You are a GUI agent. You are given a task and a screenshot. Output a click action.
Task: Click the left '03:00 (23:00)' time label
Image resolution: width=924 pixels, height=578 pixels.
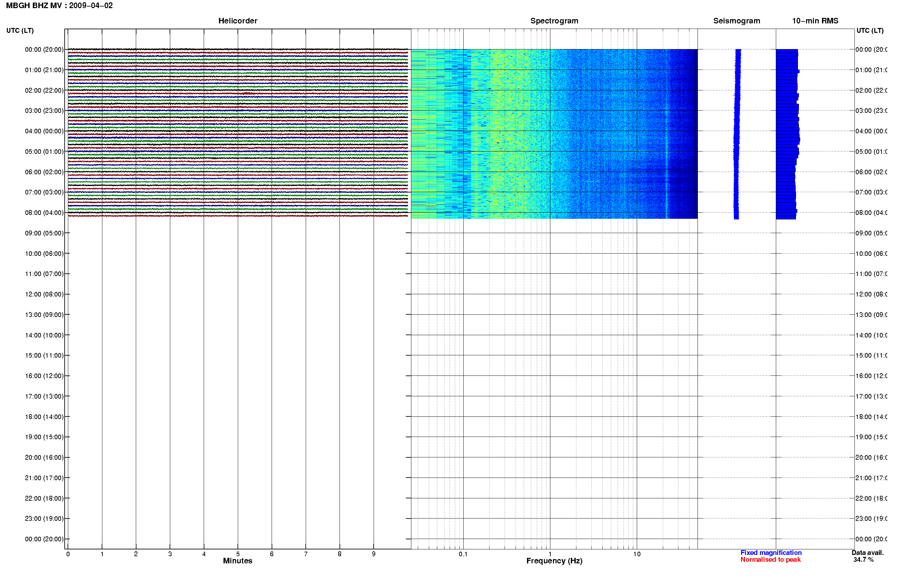coord(44,111)
